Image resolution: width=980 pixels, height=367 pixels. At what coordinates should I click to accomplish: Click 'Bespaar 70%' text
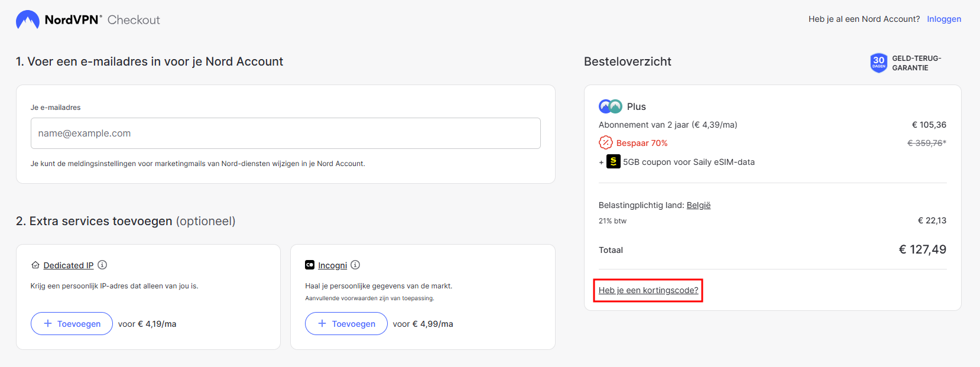click(642, 143)
